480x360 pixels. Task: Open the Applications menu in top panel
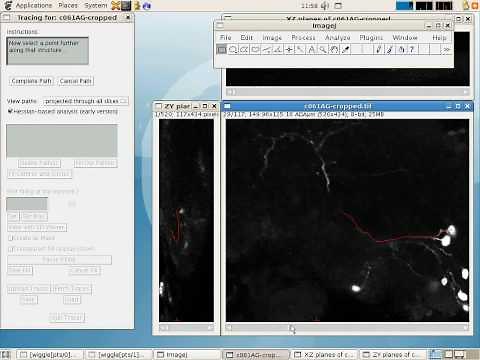34,5
